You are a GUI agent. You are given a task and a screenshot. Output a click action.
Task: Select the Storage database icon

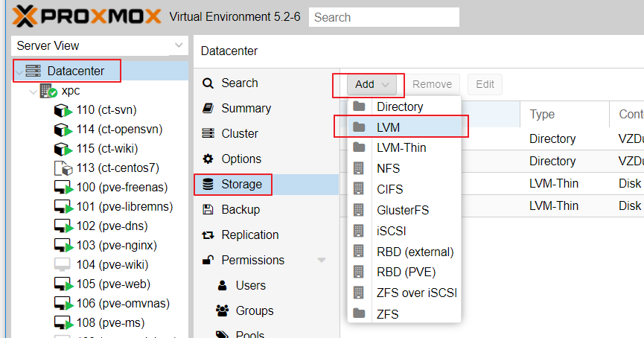[208, 185]
